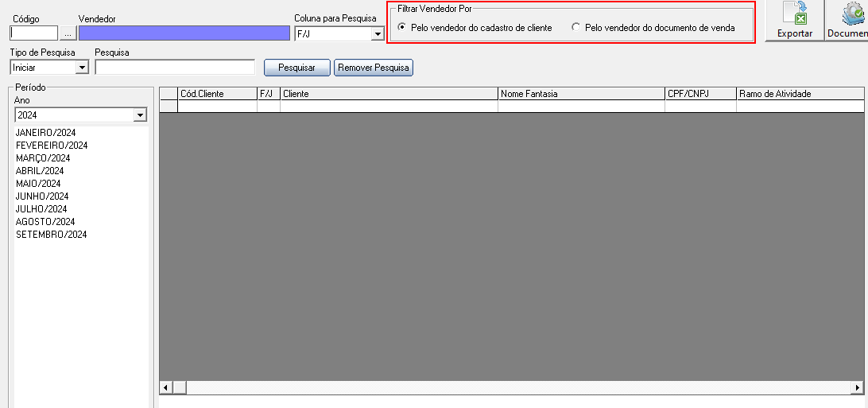Click the grid's horizontal scrollbar right arrow
Image resolution: width=868 pixels, height=408 pixels.
tap(858, 387)
